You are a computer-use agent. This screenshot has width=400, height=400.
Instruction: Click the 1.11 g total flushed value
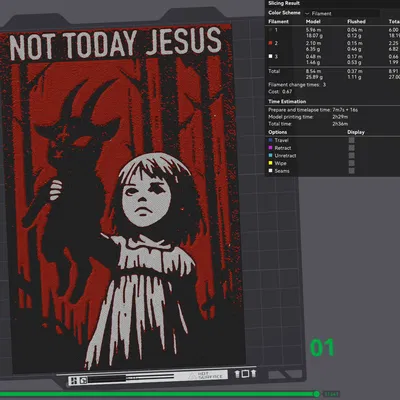(x=354, y=77)
